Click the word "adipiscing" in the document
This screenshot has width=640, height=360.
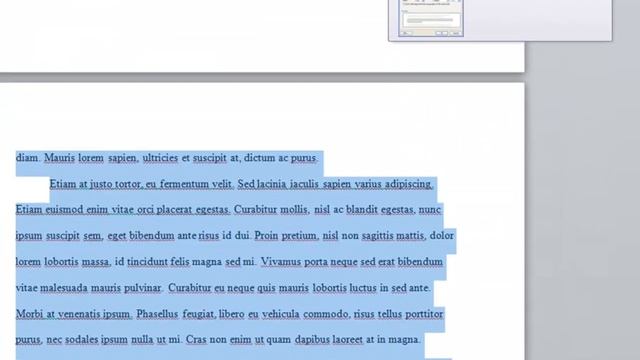point(408,184)
